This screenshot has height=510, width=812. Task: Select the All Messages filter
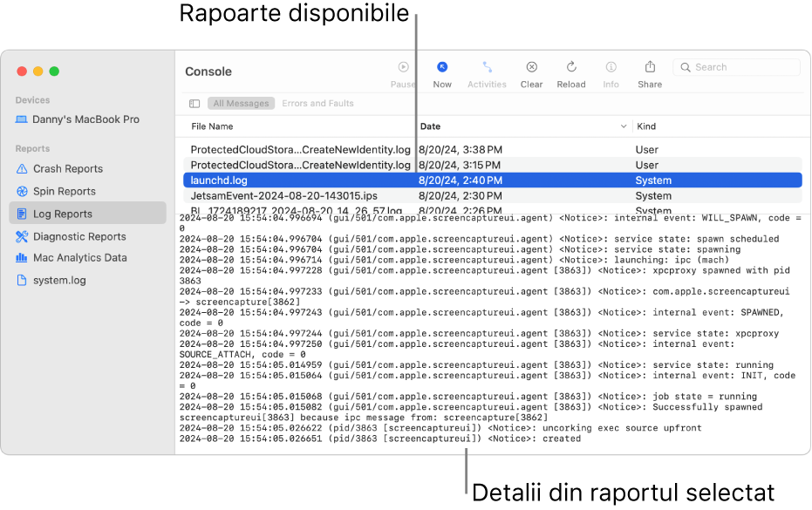pyautogui.click(x=242, y=104)
